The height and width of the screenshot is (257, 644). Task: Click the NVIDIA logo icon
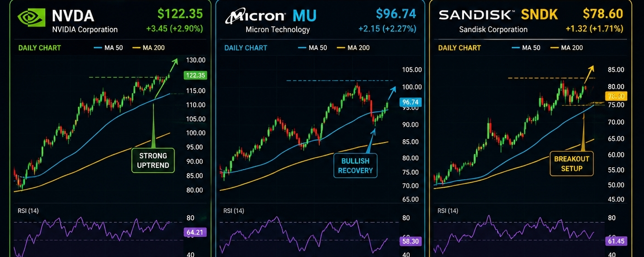(x=32, y=17)
